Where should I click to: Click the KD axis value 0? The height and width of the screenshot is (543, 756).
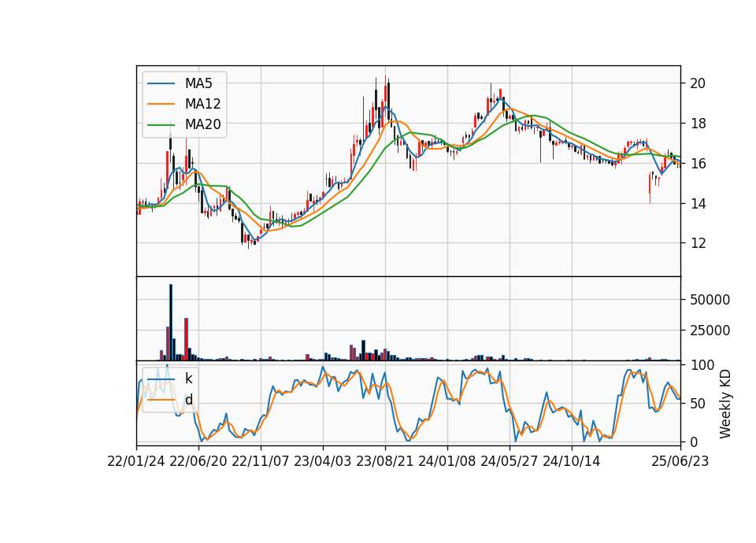point(694,441)
